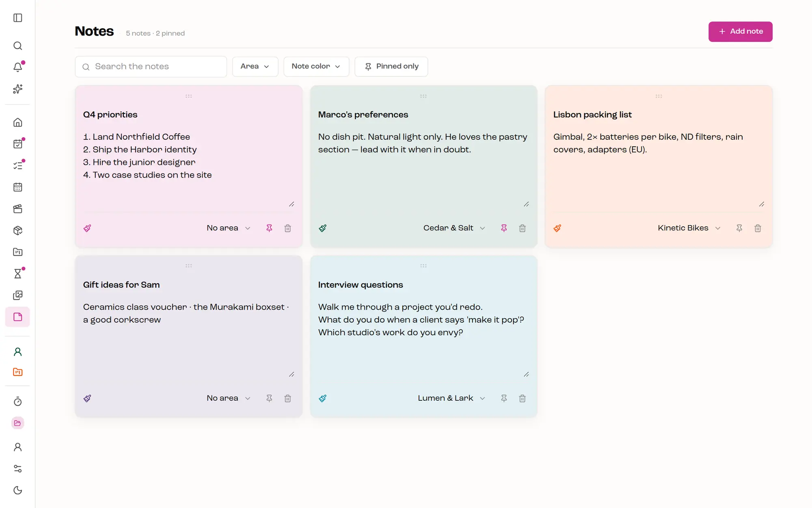Viewport: 812px width, 508px height.
Task: Delete the Lisbon packing list note
Action: pos(758,228)
